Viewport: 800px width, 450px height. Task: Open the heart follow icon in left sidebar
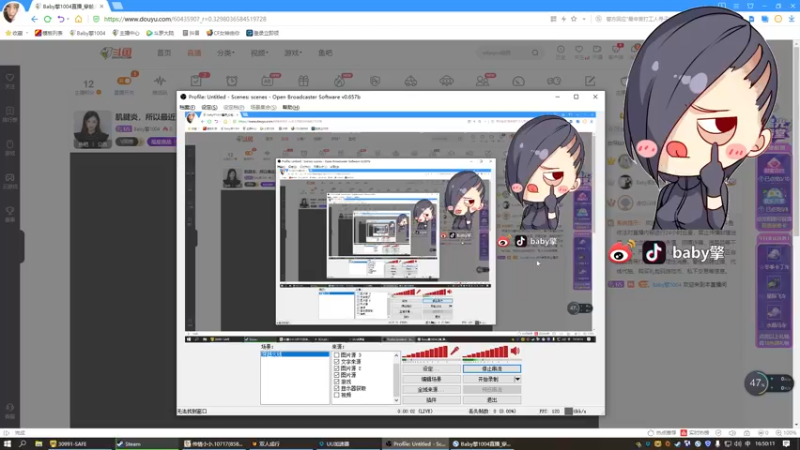(10, 78)
